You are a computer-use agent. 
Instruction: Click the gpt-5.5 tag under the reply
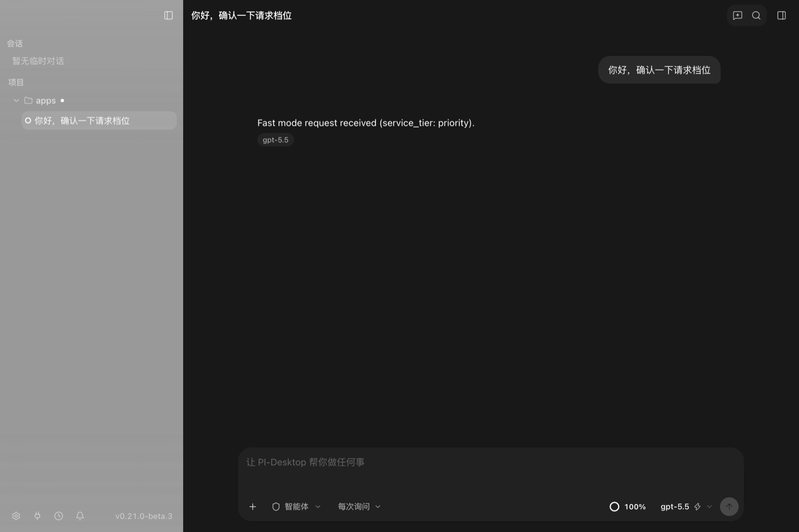[276, 140]
